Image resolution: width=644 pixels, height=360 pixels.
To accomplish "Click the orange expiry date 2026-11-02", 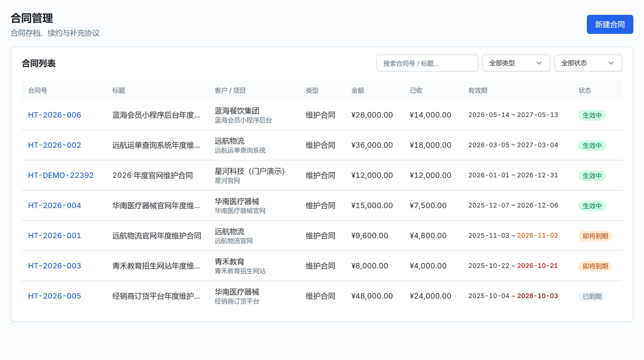I will [538, 236].
